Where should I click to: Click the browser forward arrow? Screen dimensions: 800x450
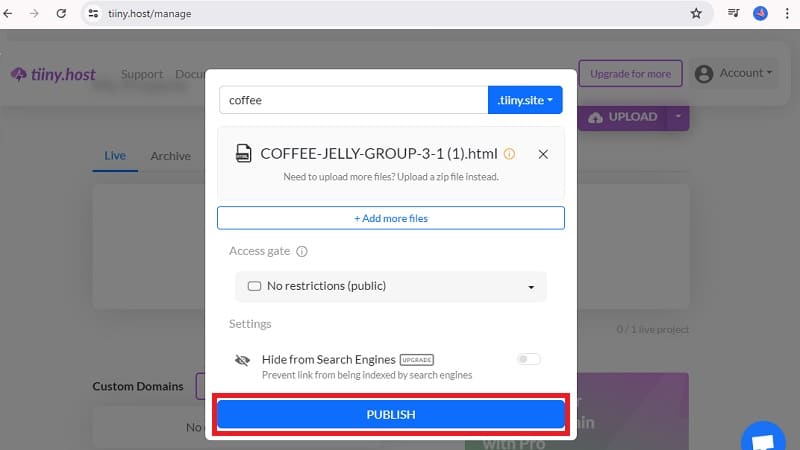[x=34, y=13]
